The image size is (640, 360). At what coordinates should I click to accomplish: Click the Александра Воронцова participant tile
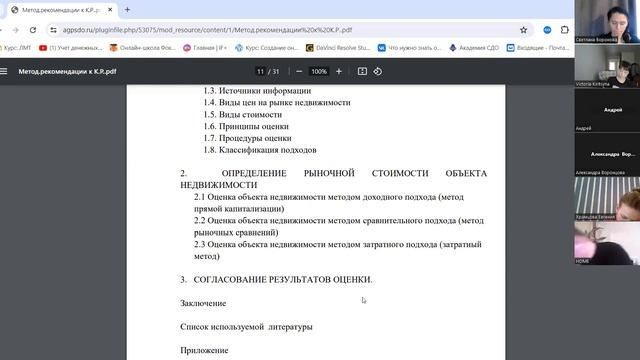point(607,155)
